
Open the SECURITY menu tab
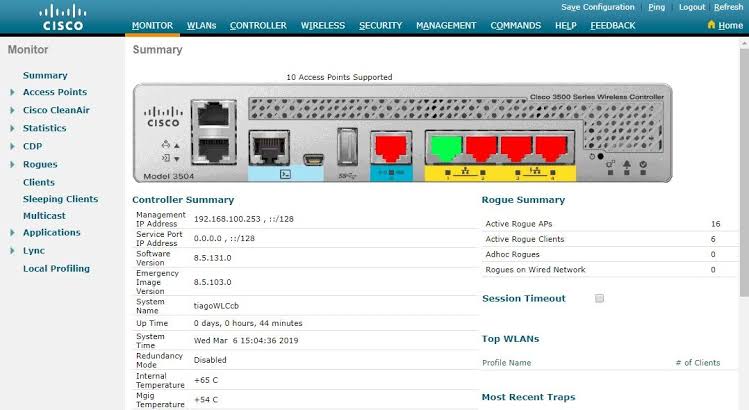(381, 25)
